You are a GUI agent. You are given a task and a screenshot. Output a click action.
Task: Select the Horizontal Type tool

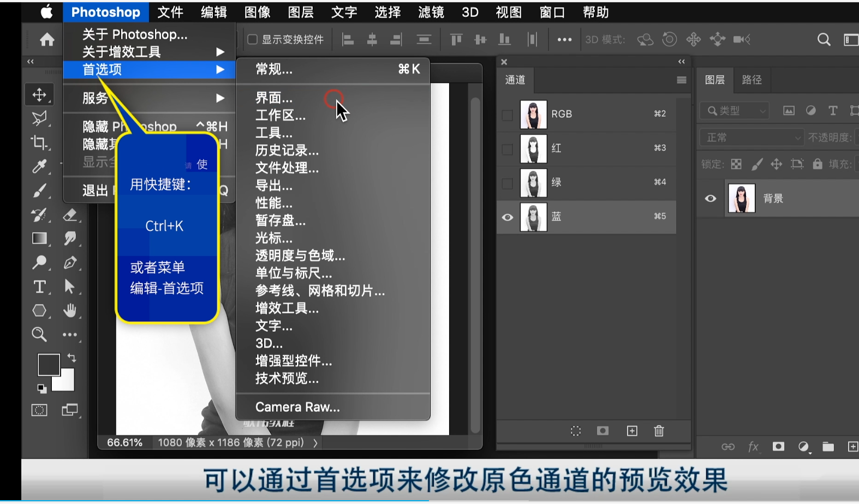pyautogui.click(x=39, y=286)
